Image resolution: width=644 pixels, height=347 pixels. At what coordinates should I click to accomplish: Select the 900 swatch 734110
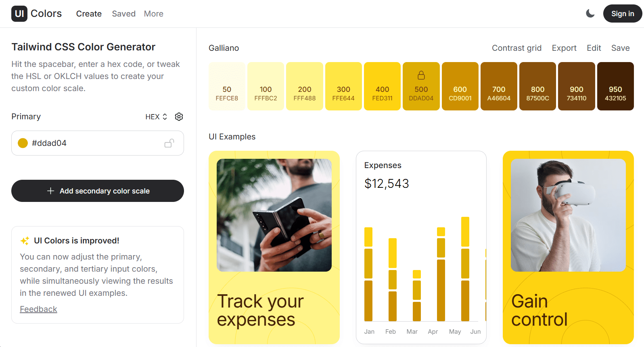(x=577, y=86)
